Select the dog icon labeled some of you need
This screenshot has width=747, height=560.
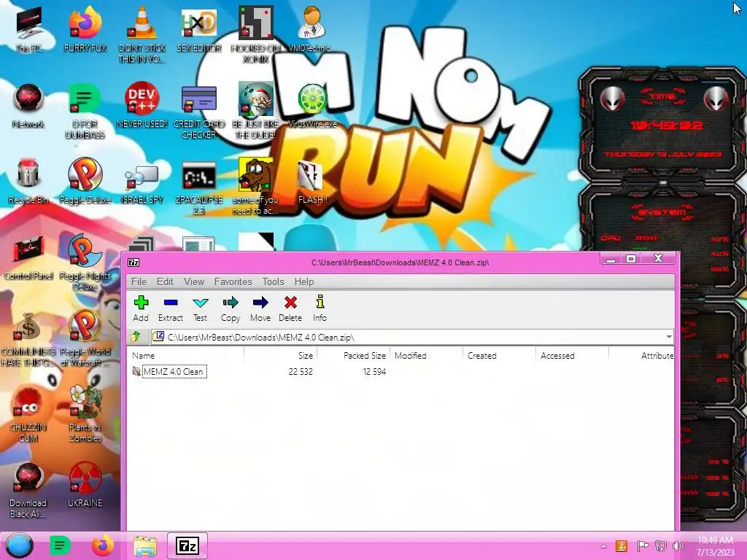[x=256, y=186]
